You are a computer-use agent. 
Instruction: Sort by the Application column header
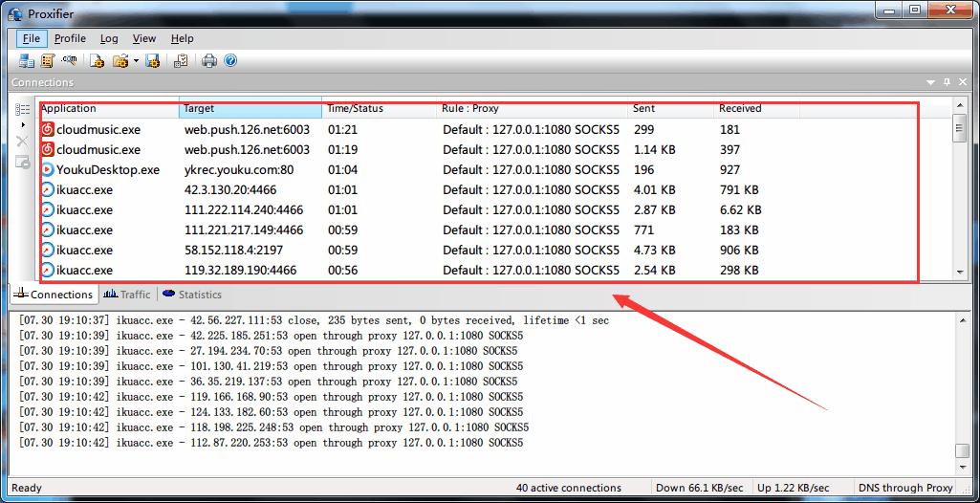click(x=108, y=108)
